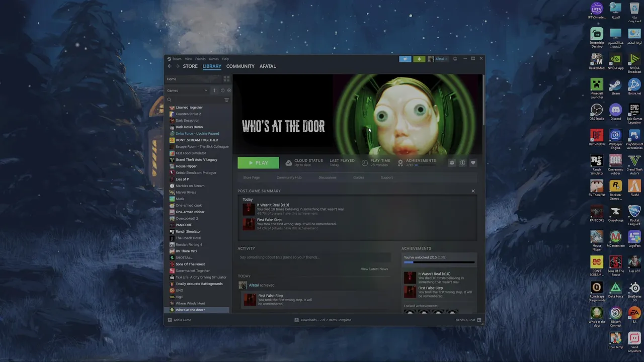The height and width of the screenshot is (362, 644).
Task: Open the Community Hub link
Action: click(289, 177)
